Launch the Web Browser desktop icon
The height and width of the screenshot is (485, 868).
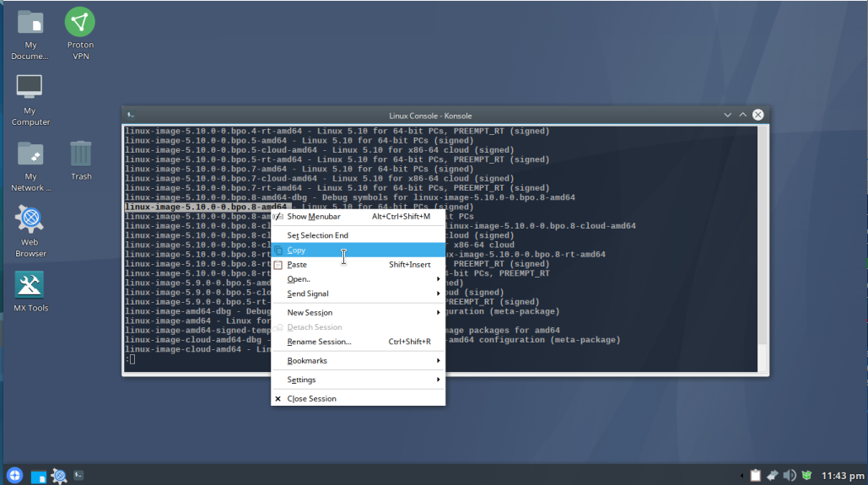click(30, 231)
